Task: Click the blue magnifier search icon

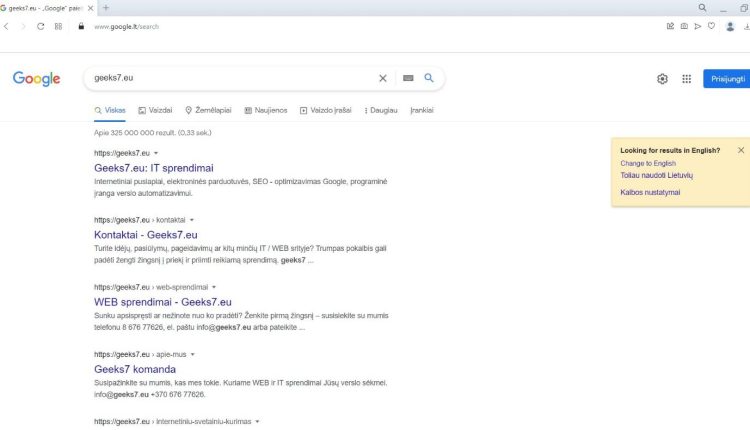Action: point(429,78)
